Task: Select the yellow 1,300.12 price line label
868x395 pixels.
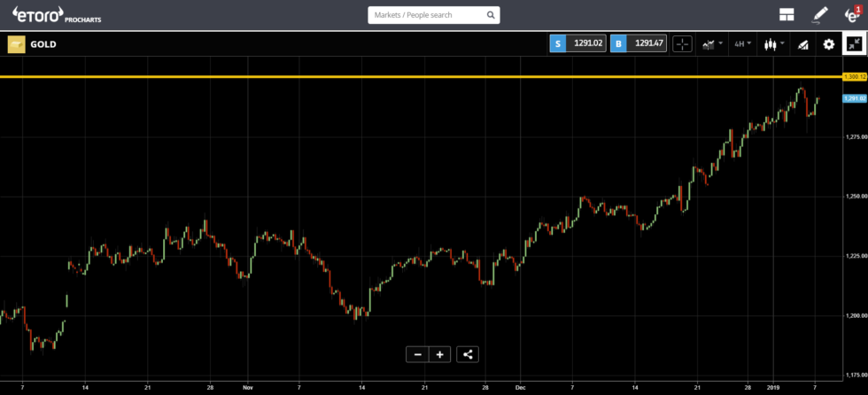Action: [855, 77]
